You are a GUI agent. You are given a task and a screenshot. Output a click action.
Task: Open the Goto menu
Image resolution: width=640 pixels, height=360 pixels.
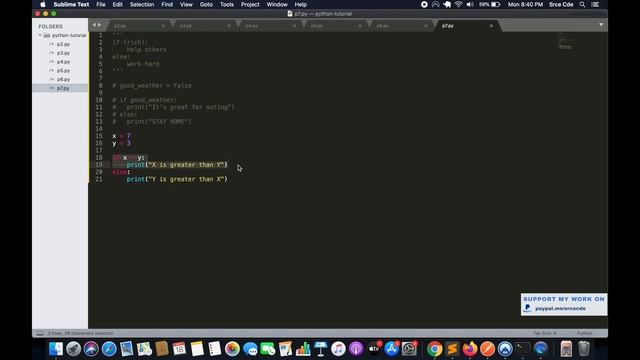coord(206,4)
